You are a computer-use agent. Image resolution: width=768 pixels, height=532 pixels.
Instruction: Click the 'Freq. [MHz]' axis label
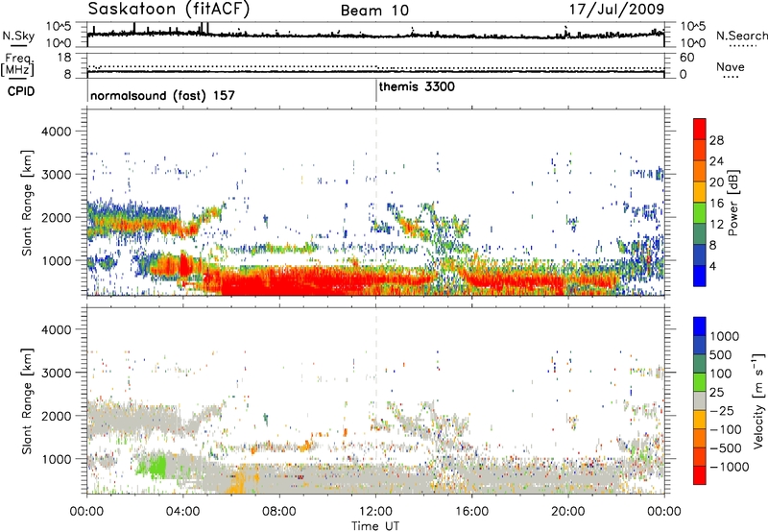(x=17, y=64)
